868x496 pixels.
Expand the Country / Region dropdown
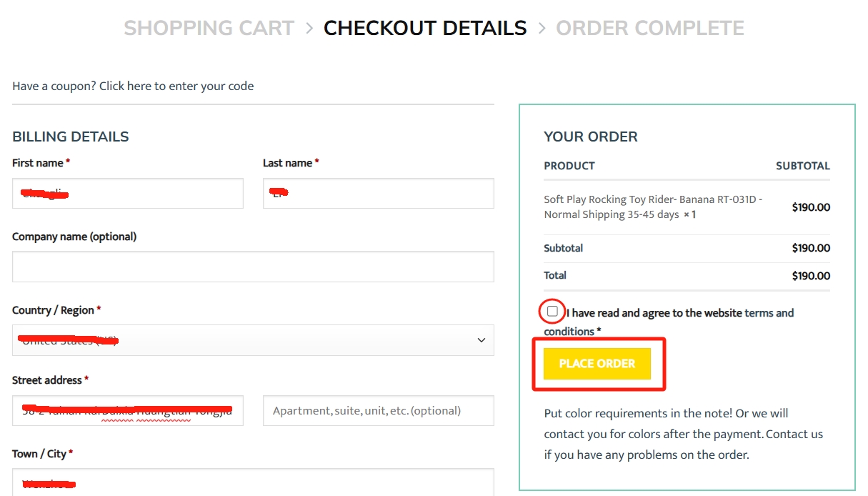coord(253,340)
